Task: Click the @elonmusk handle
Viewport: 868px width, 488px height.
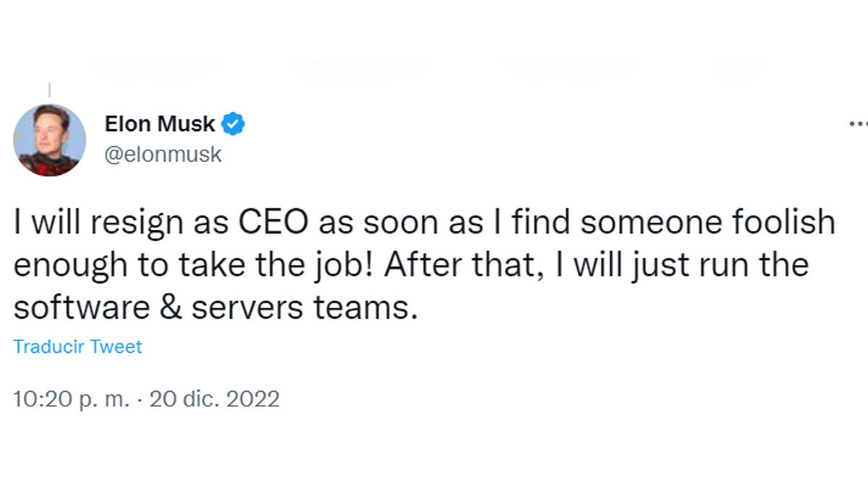Action: 166,153
